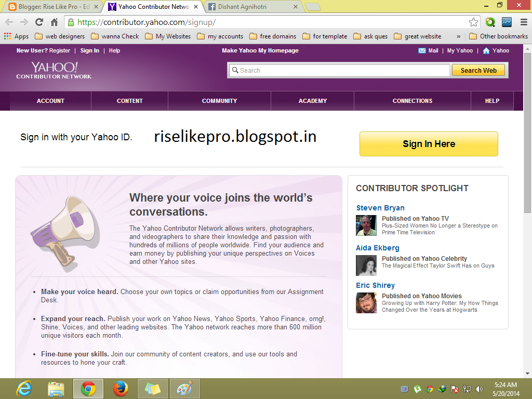
Task: Open the web designers bookmark folder
Action: [60, 36]
